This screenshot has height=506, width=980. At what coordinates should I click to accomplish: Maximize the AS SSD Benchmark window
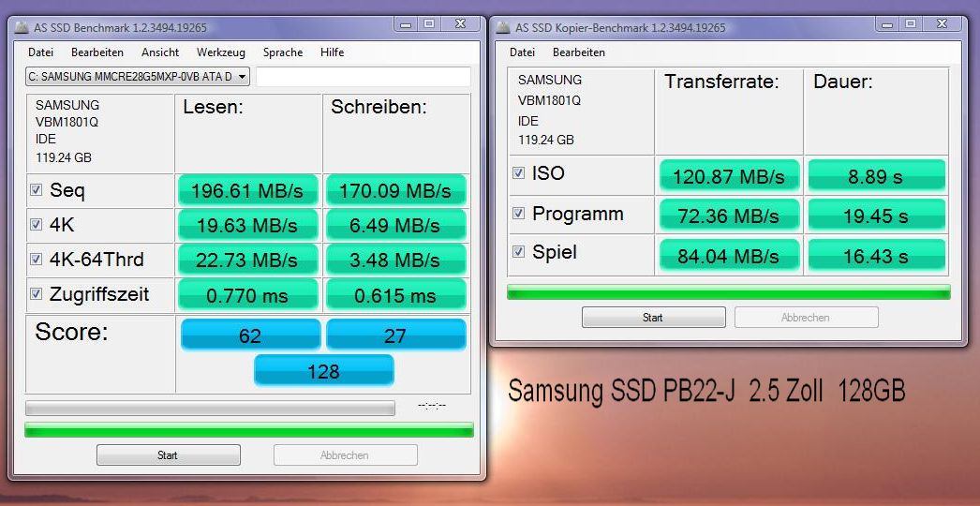coord(429,24)
